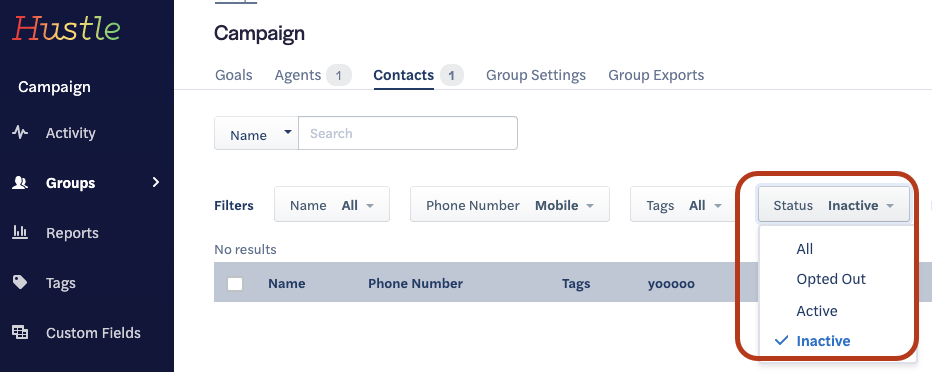Switch to the Group Settings tab
This screenshot has width=932, height=372.
tap(536, 75)
